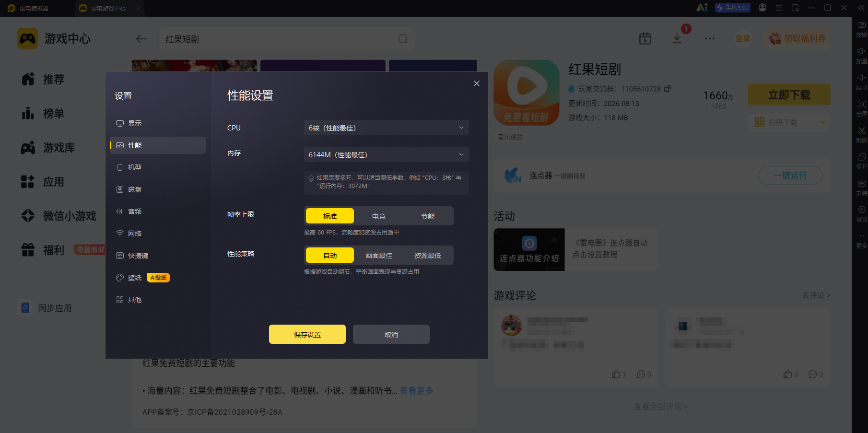The image size is (868, 433).
Task: Open the three-dot more menu in header
Action: pyautogui.click(x=710, y=38)
